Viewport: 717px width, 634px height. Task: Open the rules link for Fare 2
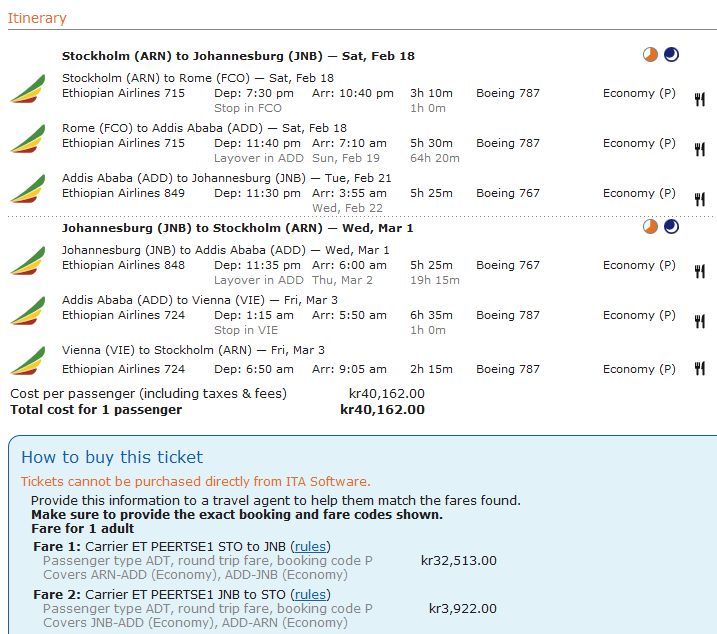point(310,595)
